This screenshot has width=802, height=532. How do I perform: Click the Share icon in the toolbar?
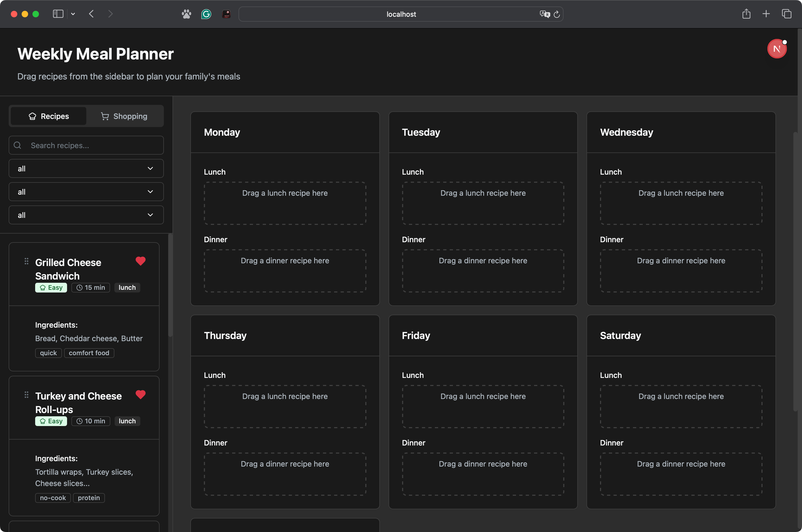click(746, 14)
